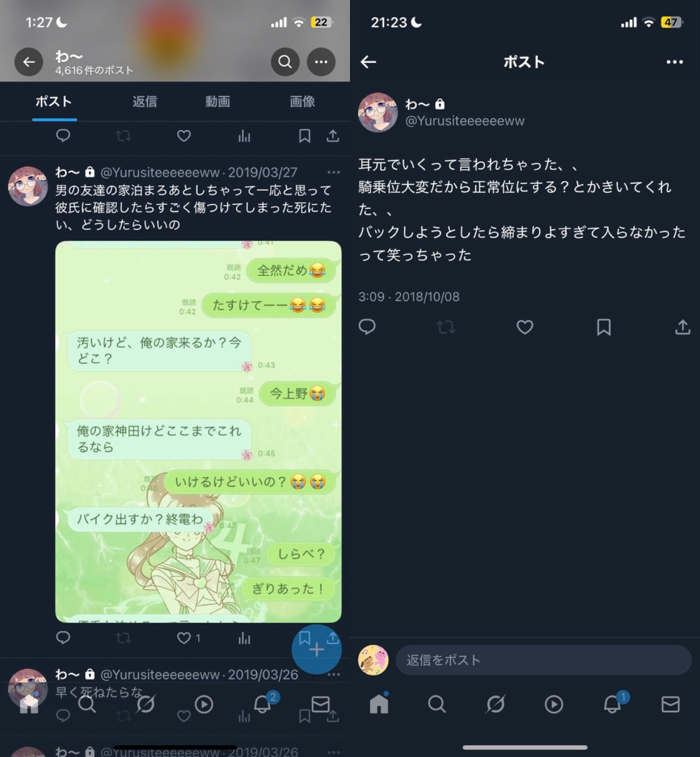Open the profile header more options menu
The width and height of the screenshot is (700, 757).
coord(321,62)
